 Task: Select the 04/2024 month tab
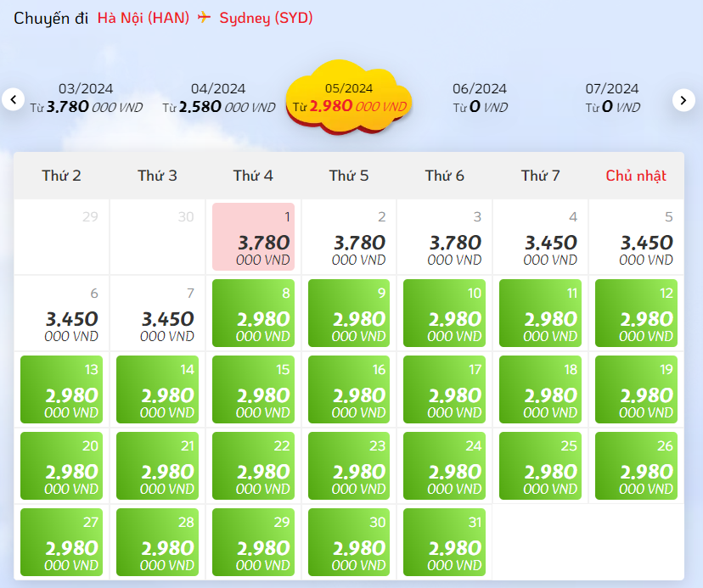click(218, 98)
